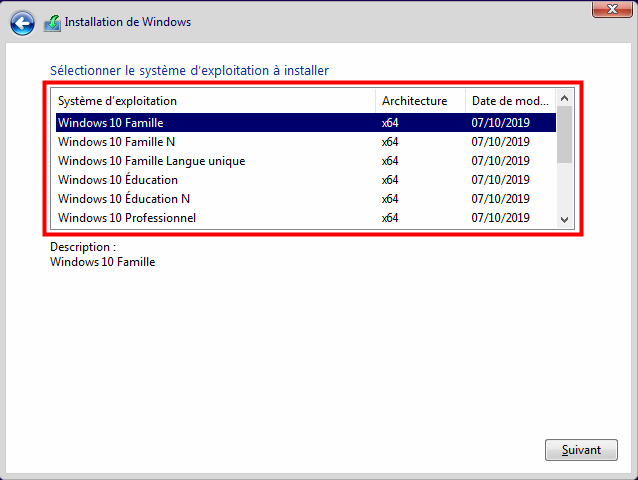Close the Installation de Windows window
The height and width of the screenshot is (480, 638).
click(x=605, y=9)
